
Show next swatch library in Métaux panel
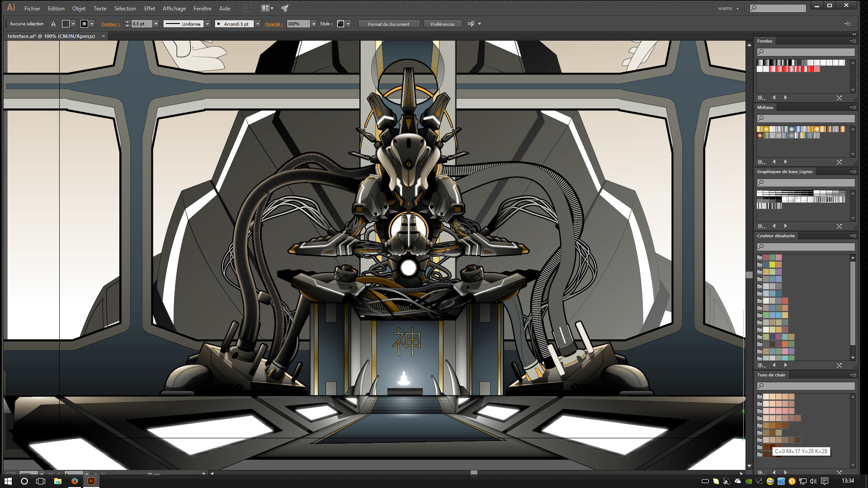(x=786, y=162)
